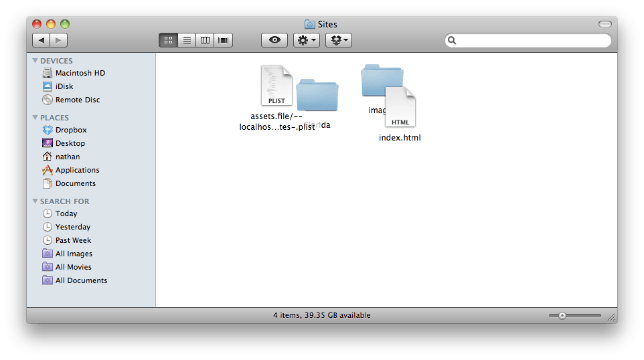
Task: Zoom the window with the green button
Action: [65, 24]
